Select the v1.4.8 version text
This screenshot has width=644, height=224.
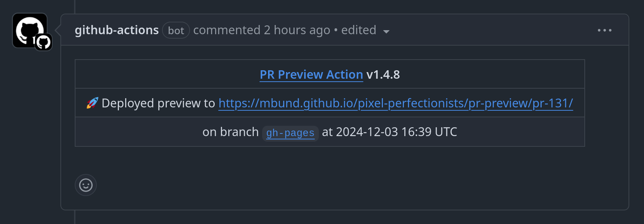pos(383,75)
